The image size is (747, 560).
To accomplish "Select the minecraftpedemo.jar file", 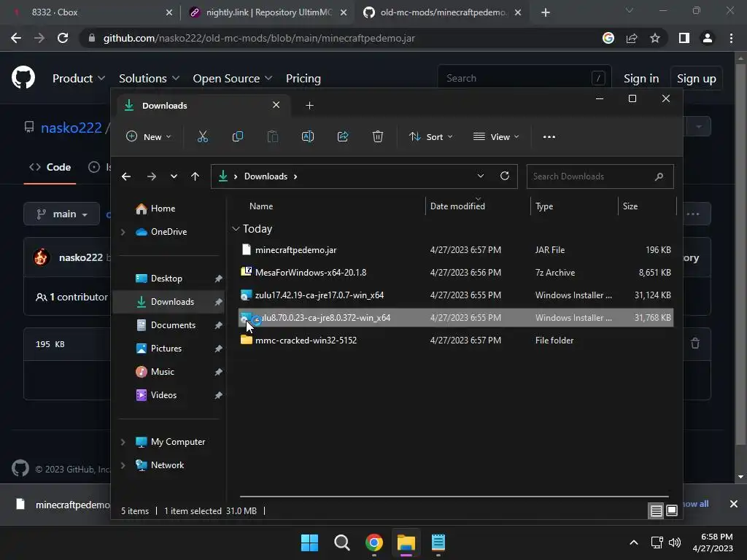I will [455, 250].
